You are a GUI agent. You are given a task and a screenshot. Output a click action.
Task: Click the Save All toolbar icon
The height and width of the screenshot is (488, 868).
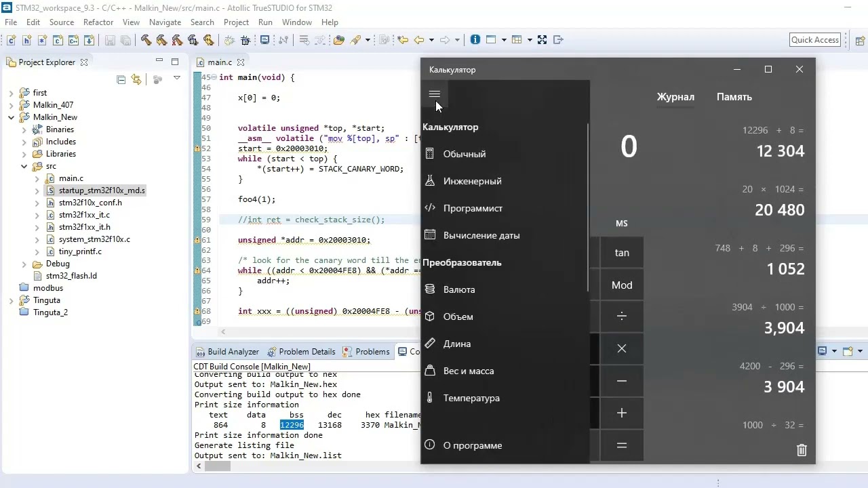click(125, 40)
